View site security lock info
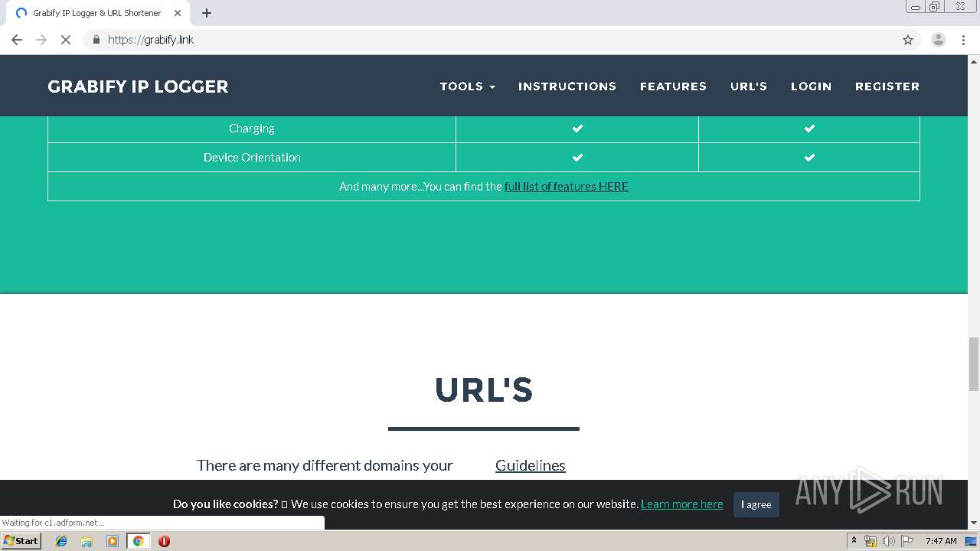The height and width of the screenshot is (551, 980). click(96, 40)
